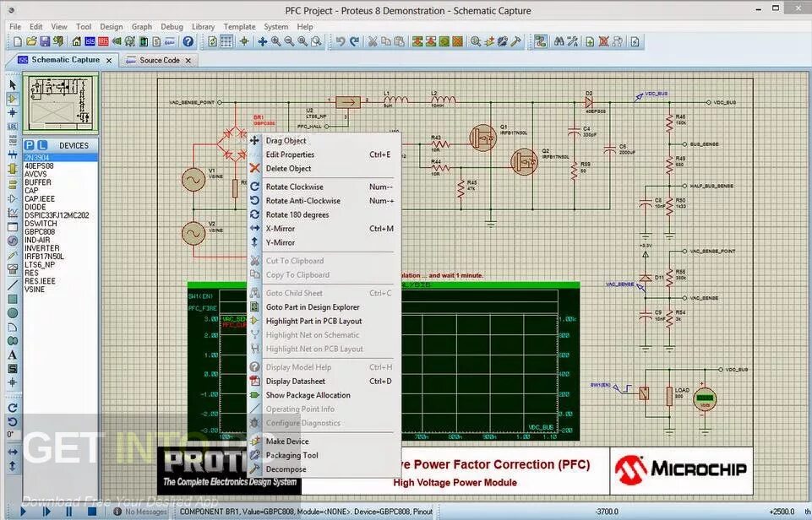
Task: Click the Center at Cursor pan icon
Action: pos(263,41)
